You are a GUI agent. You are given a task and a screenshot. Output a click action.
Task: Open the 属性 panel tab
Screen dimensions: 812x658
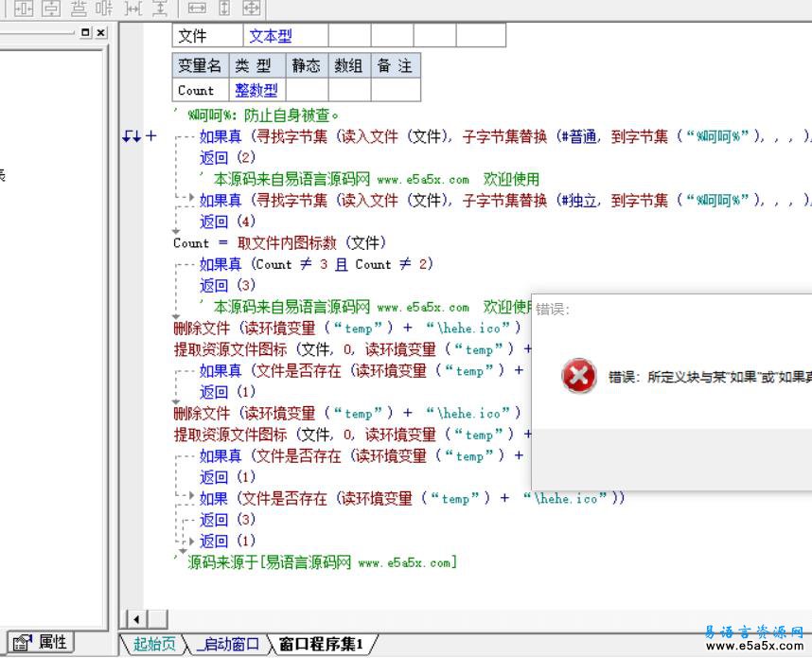42,642
